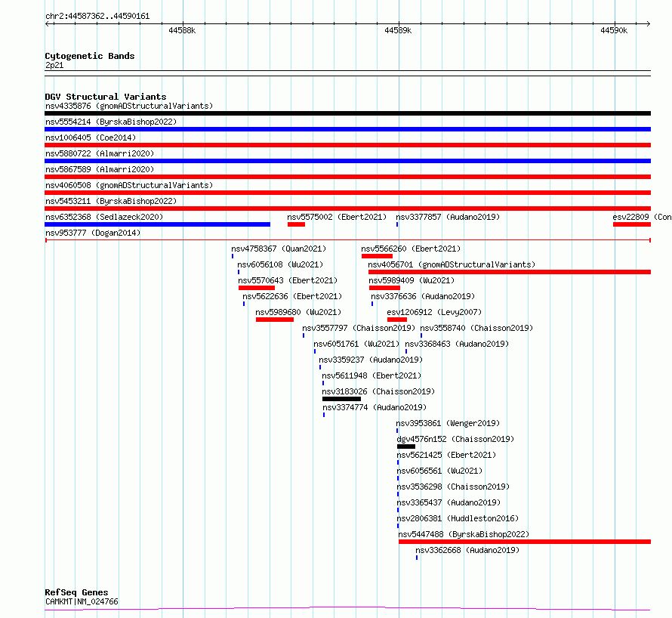Click the left arrow of the ruler
This screenshot has height=618, width=672.
[47, 24]
